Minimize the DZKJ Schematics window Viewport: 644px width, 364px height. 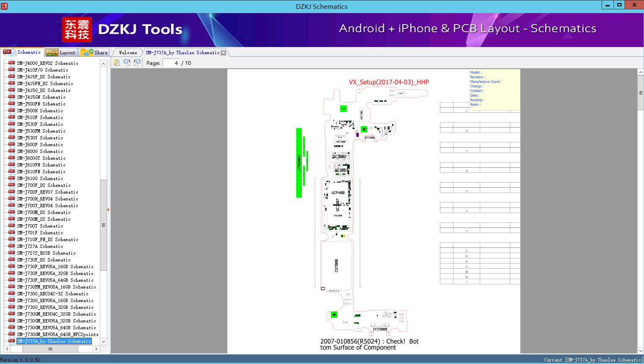(608, 6)
